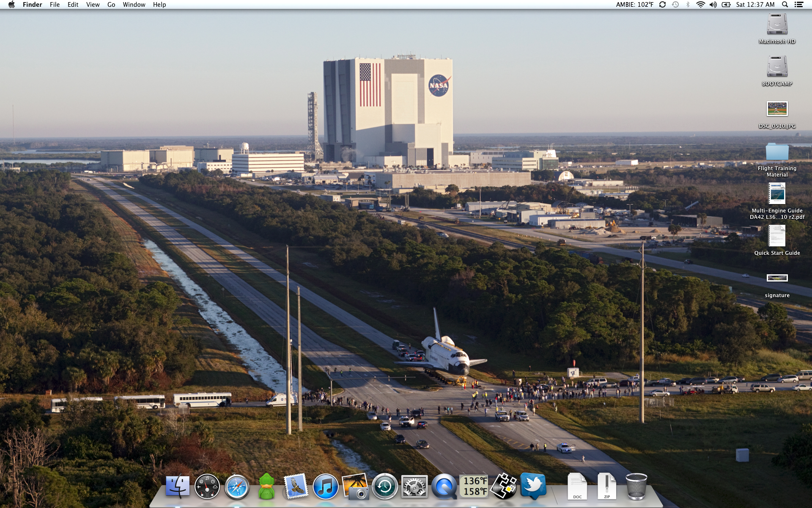Open the battery status menu
Viewport: 812px width, 508px height.
tap(726, 5)
